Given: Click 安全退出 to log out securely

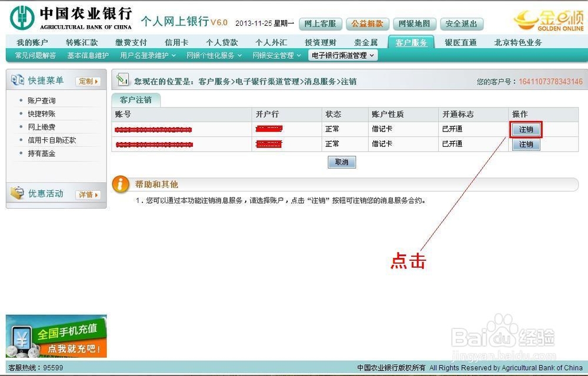Looking at the screenshot, I should click(x=462, y=24).
